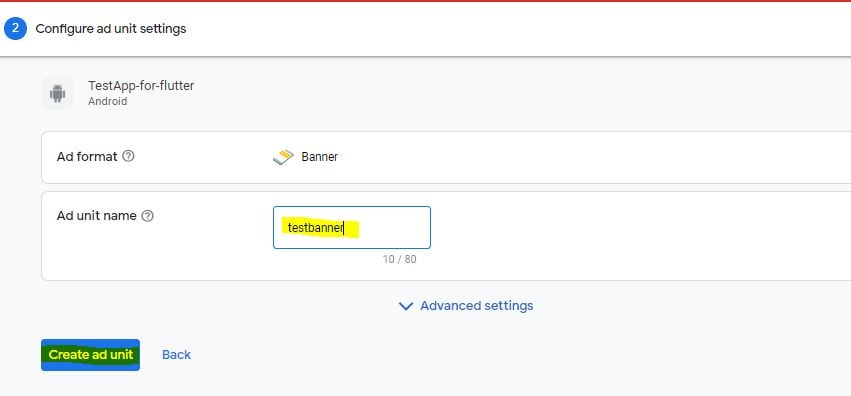Click empty area below Ad unit name label
Screen dimensions: 851x396
(x=152, y=252)
